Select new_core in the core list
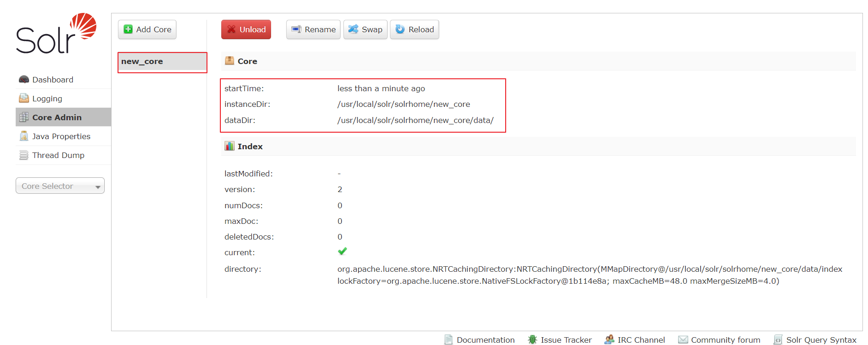868x345 pixels. tap(162, 62)
